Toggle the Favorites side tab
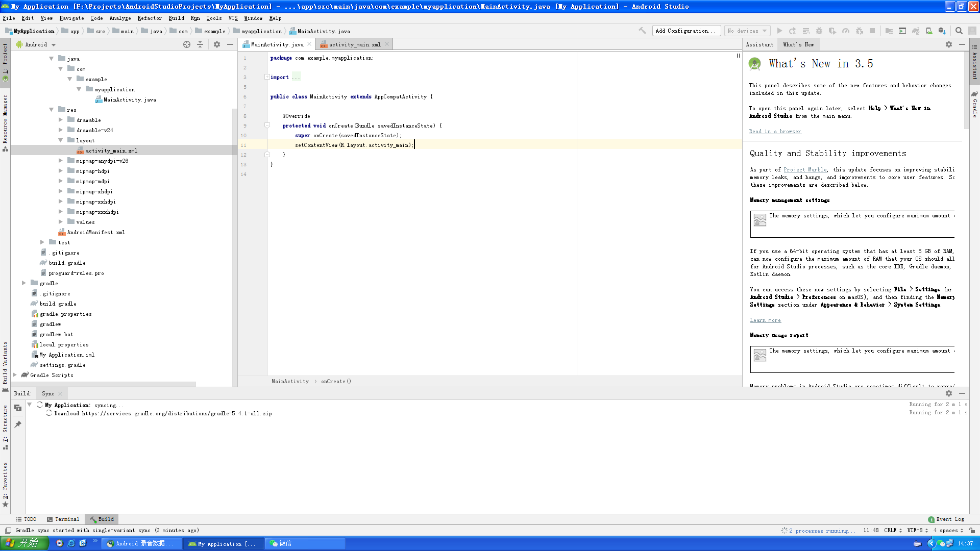The height and width of the screenshot is (551, 980). click(5, 484)
